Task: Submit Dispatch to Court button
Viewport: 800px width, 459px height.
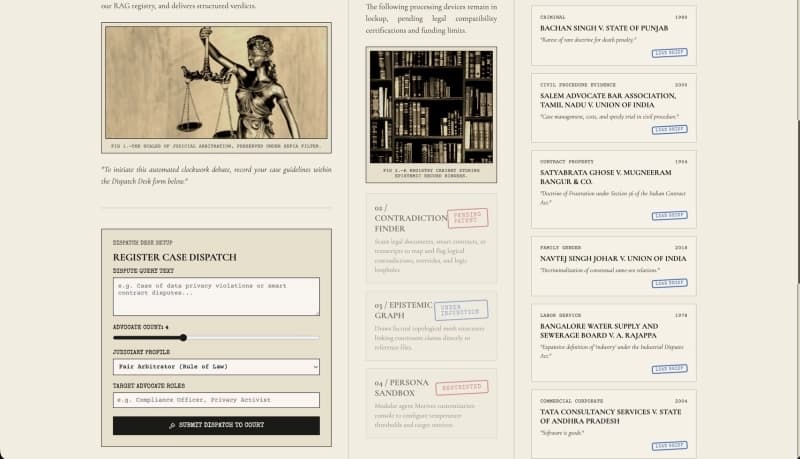Action: (x=216, y=425)
